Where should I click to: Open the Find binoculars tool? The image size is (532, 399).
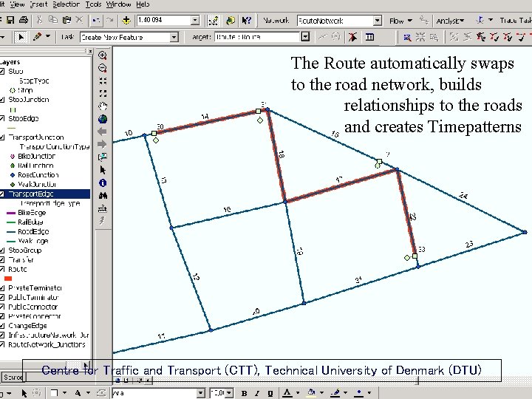click(x=103, y=196)
